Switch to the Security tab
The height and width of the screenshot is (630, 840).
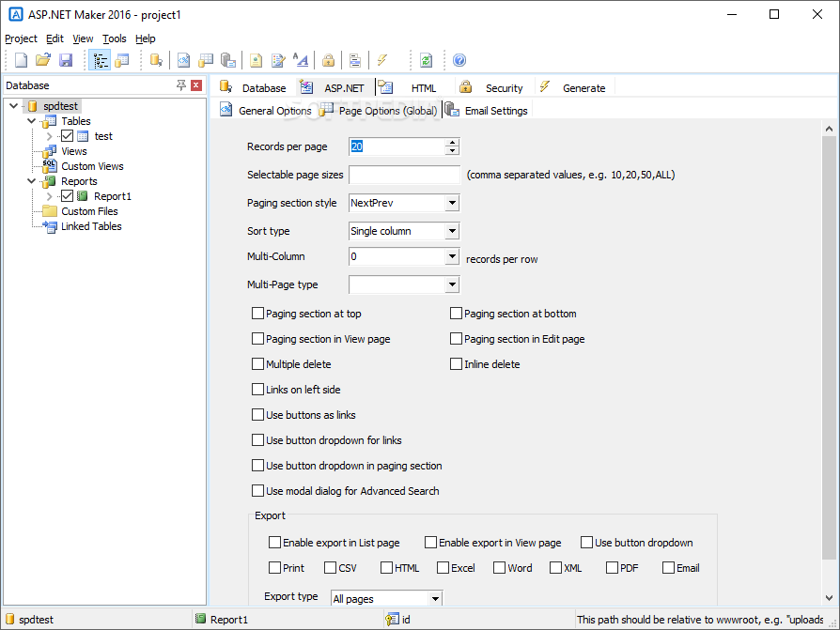[491, 87]
